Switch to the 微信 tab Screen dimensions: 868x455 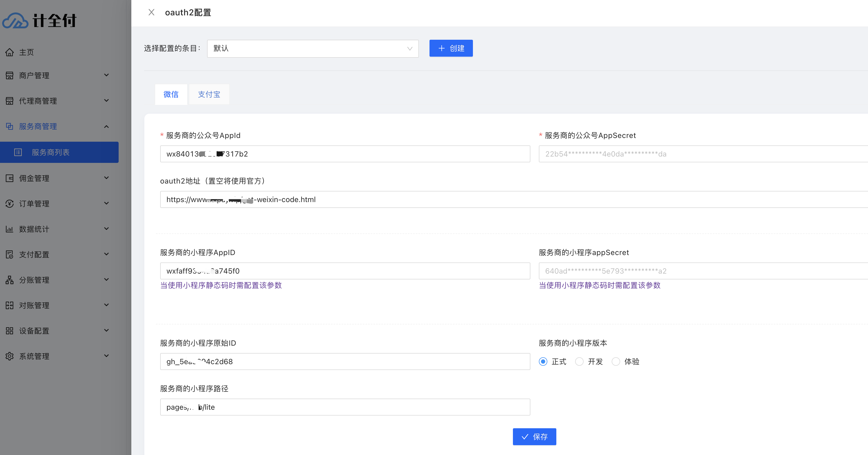tap(171, 94)
